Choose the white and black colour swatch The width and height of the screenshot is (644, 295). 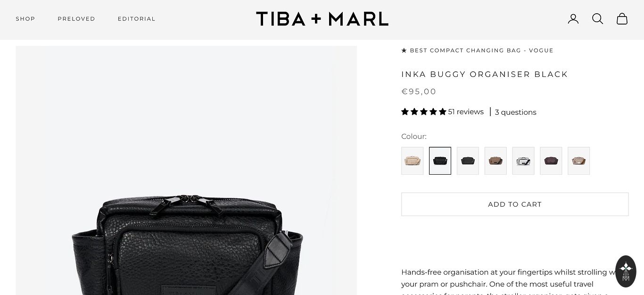point(524,161)
